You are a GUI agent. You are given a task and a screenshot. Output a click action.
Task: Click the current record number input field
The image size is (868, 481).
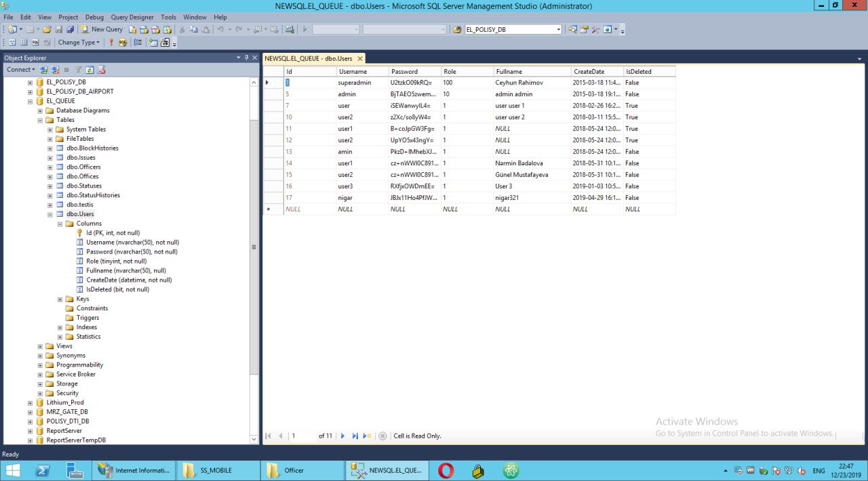pos(302,436)
